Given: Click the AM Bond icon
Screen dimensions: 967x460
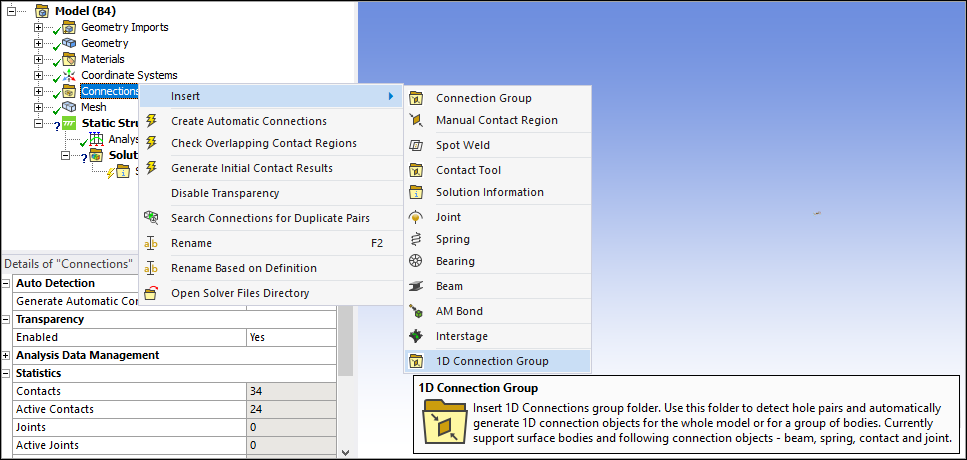Looking at the screenshot, I should (x=416, y=311).
